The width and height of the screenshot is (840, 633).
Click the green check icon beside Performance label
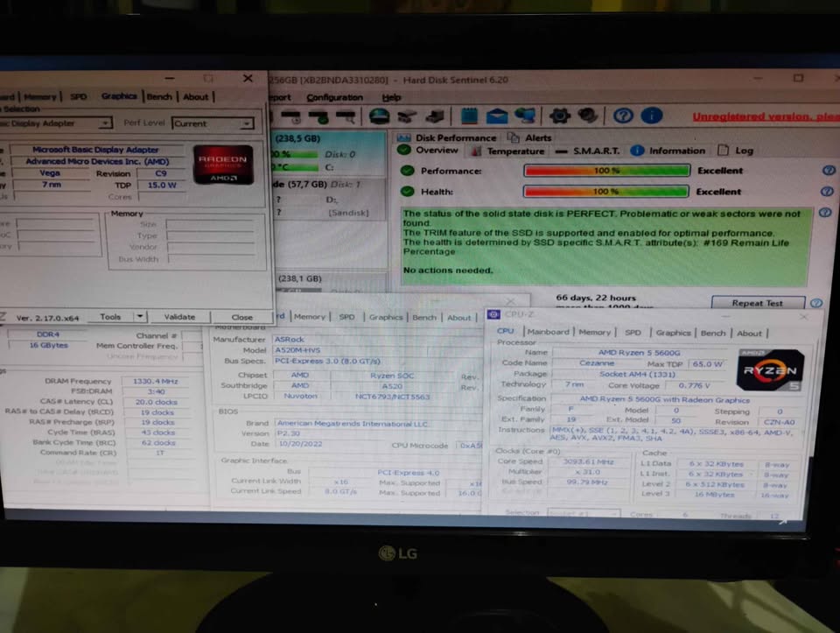tap(407, 171)
